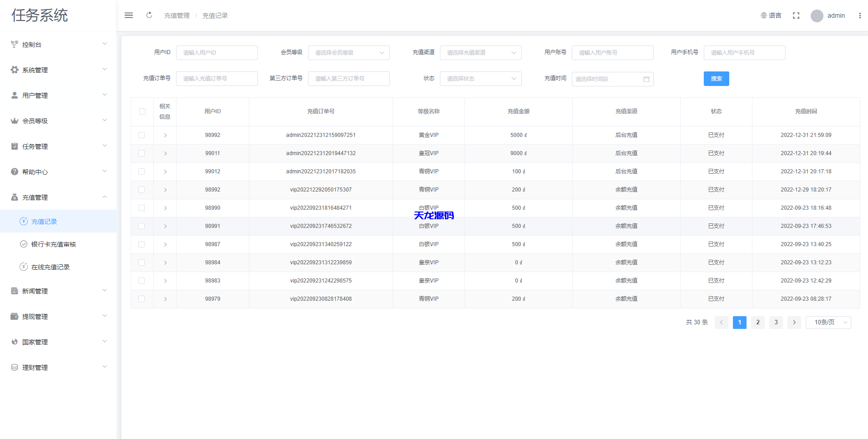868x439 pixels.
Task: Go to previous page arrow in pagination
Action: pos(722,323)
